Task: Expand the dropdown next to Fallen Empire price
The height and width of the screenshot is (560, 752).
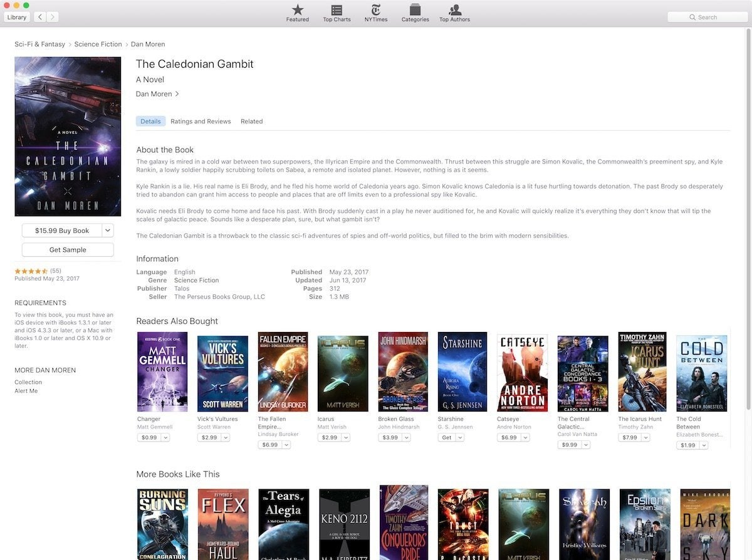Action: 286,445
